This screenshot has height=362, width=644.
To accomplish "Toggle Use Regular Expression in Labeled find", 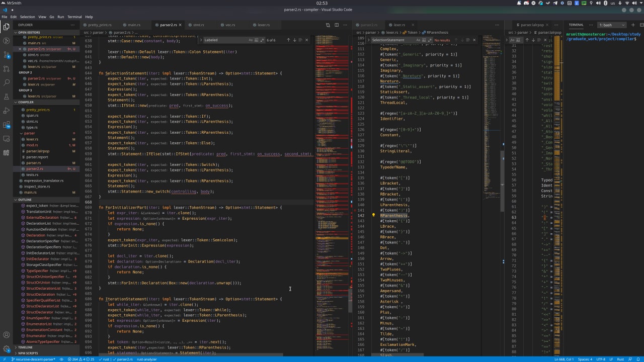I will pyautogui.click(x=263, y=40).
